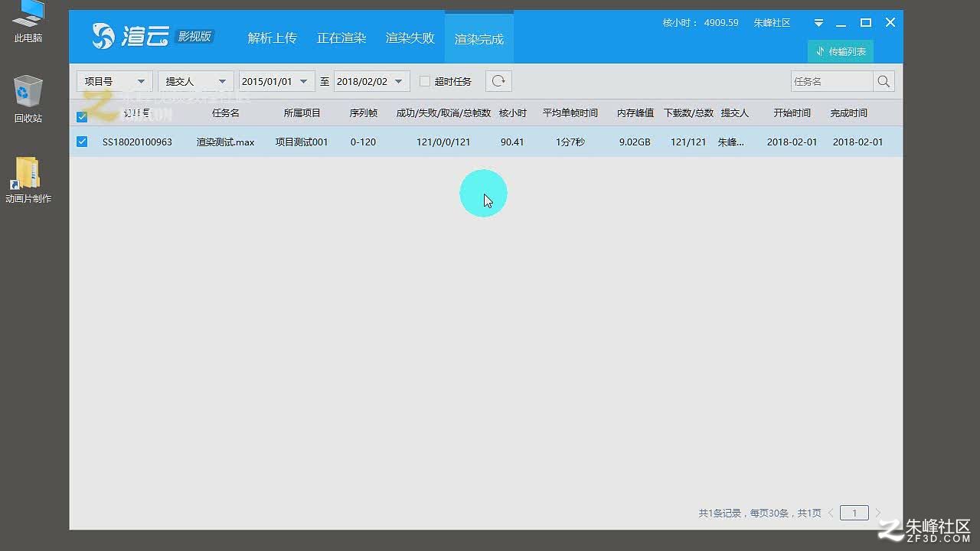Open the 传输列表 transfer list
The image size is (980, 551).
tap(841, 51)
